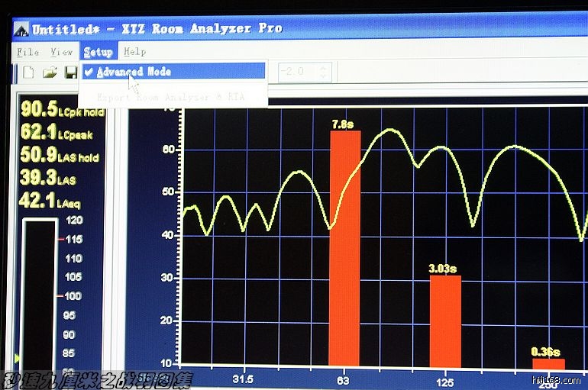The image size is (588, 390).
Task: Open the View menu
Action: click(x=61, y=52)
